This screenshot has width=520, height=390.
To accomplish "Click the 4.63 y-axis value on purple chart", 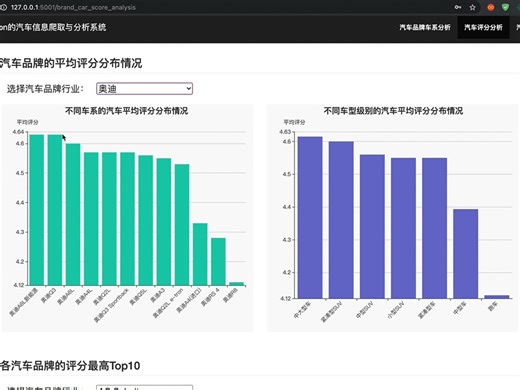I will pyautogui.click(x=285, y=132).
